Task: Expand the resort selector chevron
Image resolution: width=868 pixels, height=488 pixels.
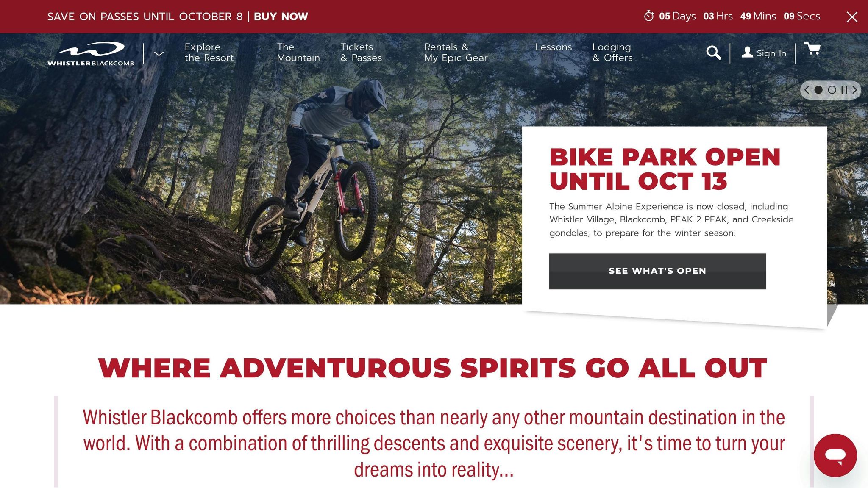Action: coord(159,54)
